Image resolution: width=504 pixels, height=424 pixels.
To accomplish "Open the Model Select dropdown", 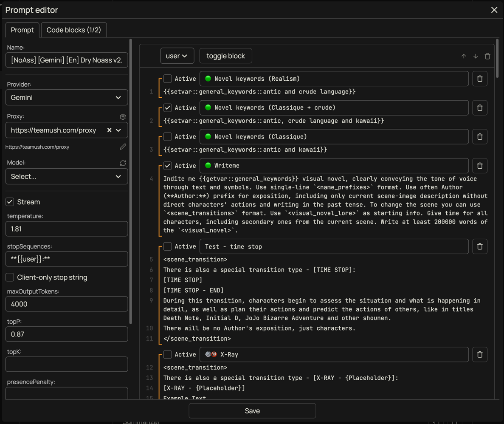I will coord(67,176).
